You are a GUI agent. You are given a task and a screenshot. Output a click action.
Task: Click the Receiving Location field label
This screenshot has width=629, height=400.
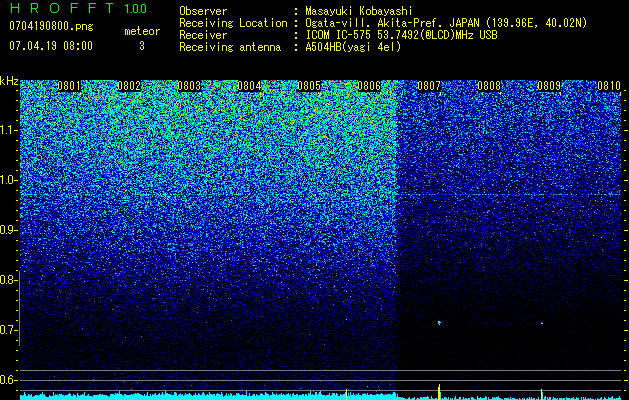tap(233, 23)
